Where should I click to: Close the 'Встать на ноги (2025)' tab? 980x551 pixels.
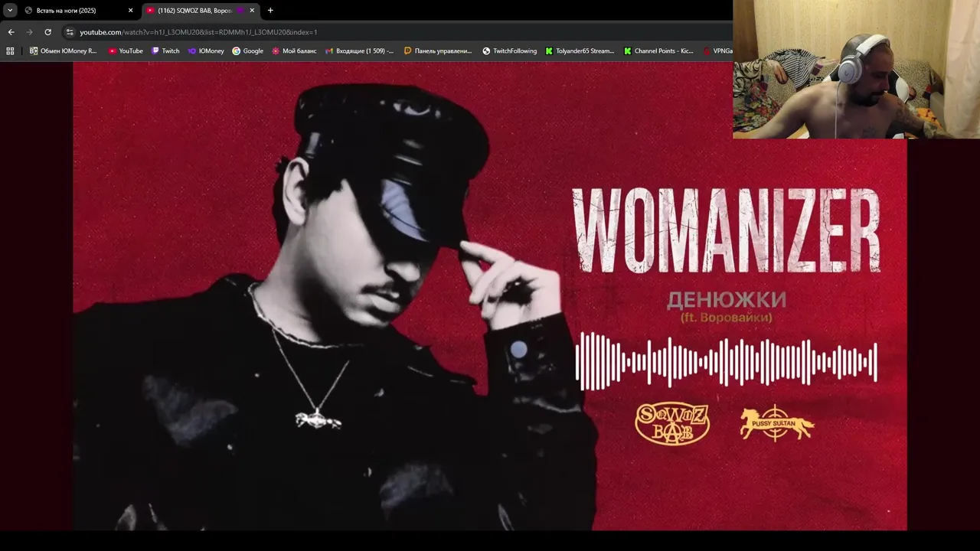click(130, 11)
